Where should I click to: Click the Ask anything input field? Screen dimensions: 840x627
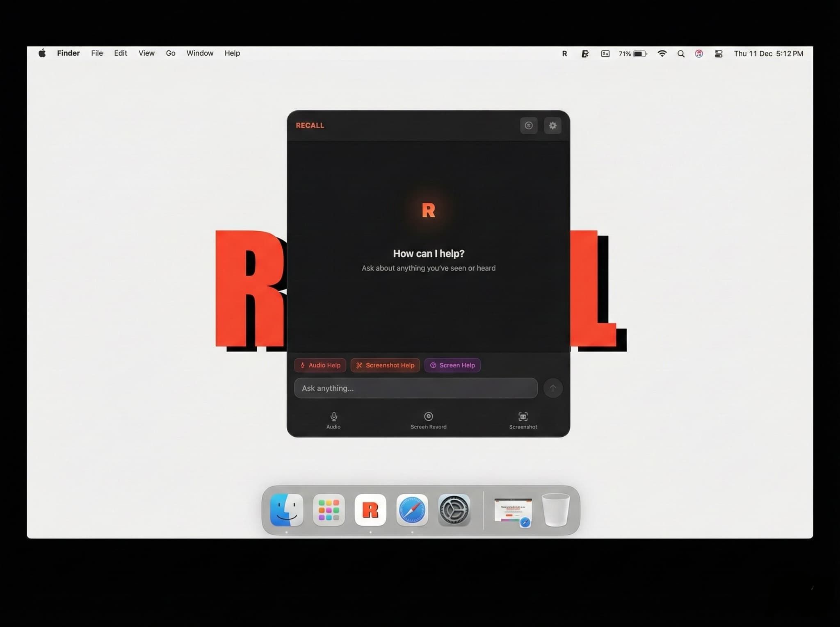click(x=415, y=388)
